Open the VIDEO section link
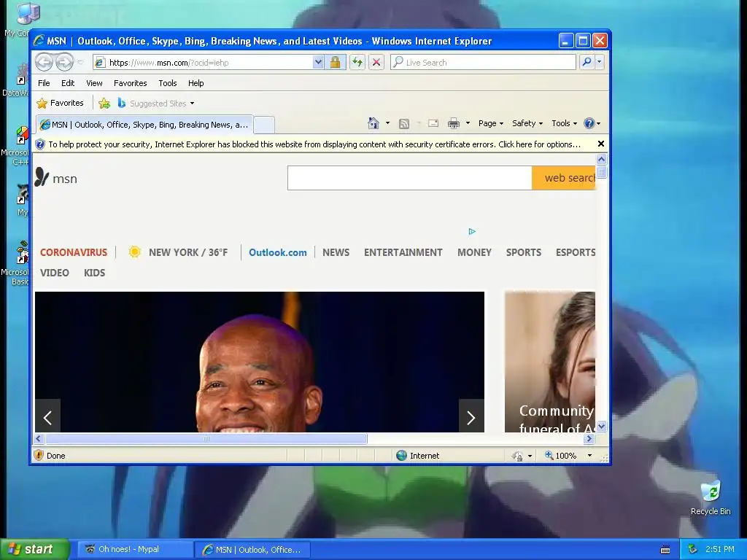Viewport: 747px width, 560px height. [54, 273]
